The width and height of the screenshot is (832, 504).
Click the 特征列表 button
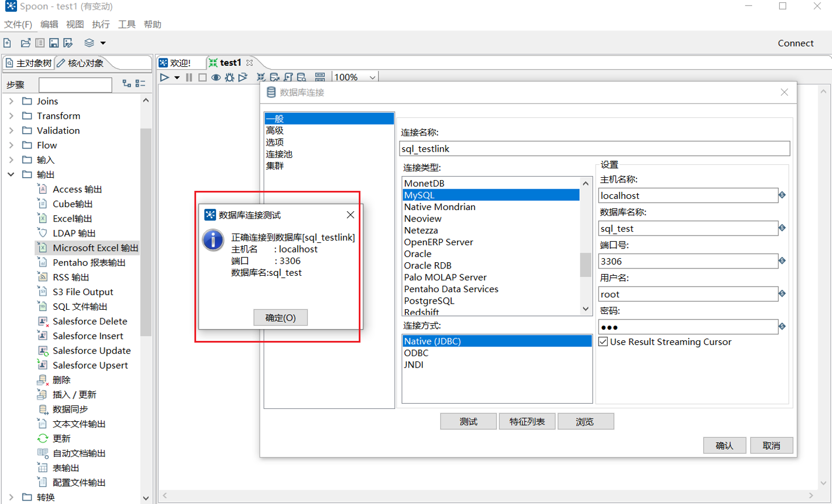[x=527, y=421]
